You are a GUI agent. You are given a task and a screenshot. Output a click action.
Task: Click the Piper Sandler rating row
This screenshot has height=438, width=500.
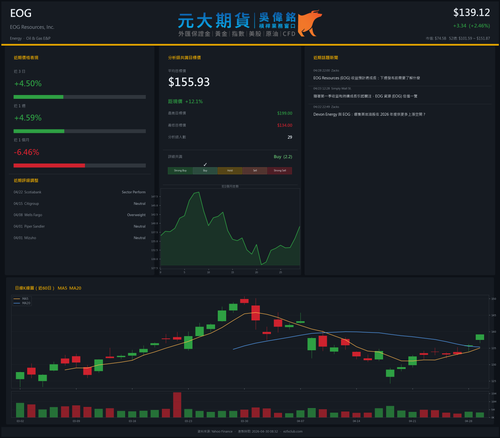pos(80,226)
